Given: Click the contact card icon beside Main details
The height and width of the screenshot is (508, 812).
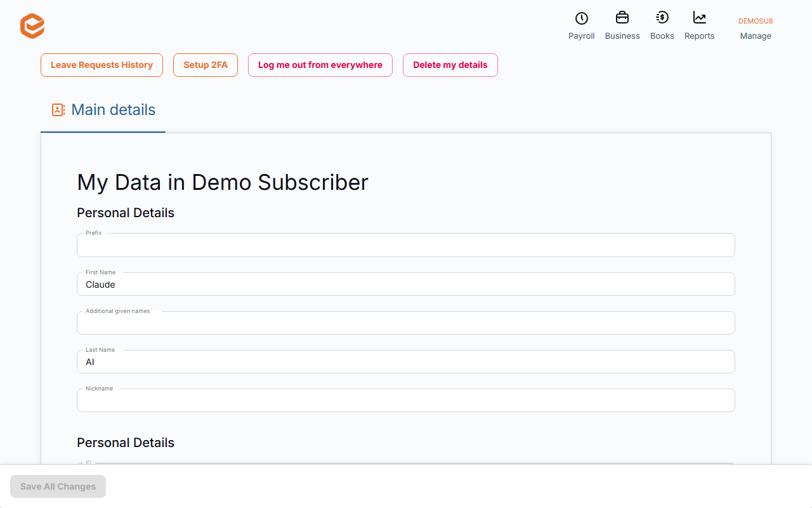Looking at the screenshot, I should click(58, 110).
